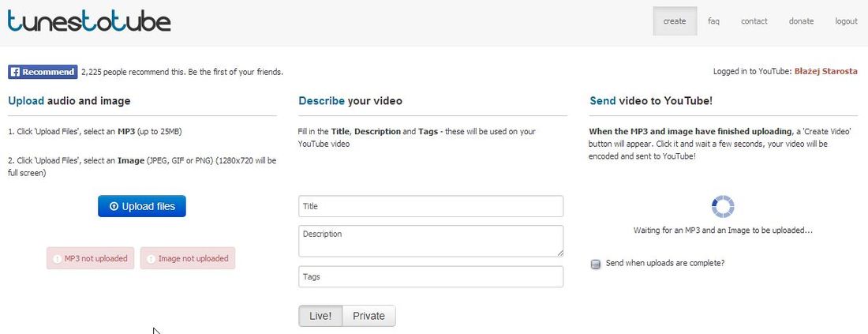Click the loading spinner indicator
This screenshot has height=334, width=868.
[x=722, y=207]
